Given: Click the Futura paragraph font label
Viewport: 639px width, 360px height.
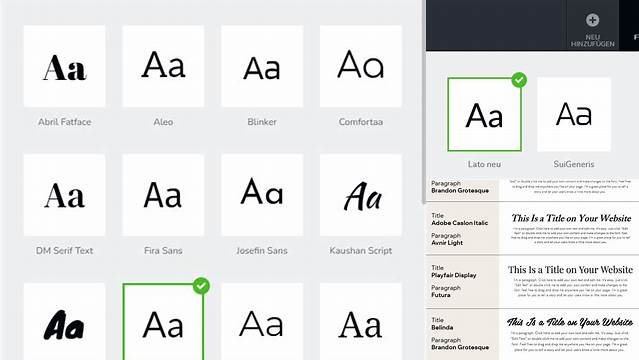Looking at the screenshot, I should (x=441, y=295).
